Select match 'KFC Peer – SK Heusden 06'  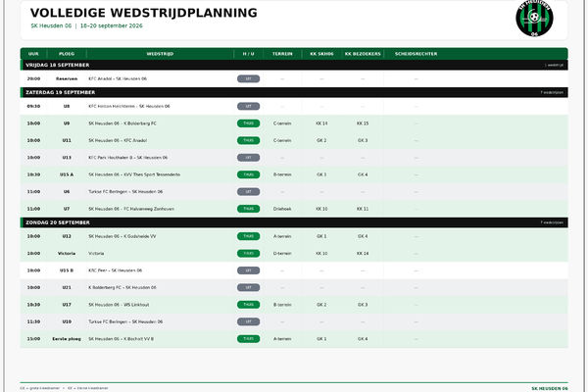(115, 270)
